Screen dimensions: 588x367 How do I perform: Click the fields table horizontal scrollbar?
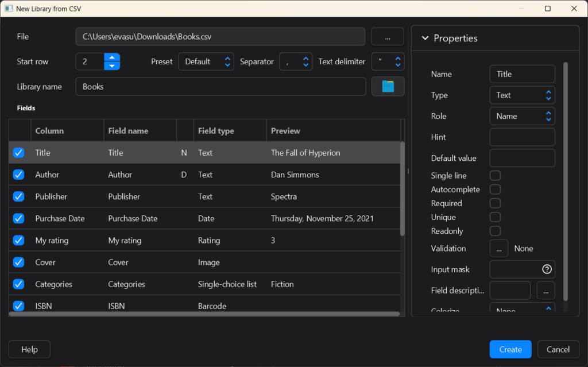[x=204, y=314]
